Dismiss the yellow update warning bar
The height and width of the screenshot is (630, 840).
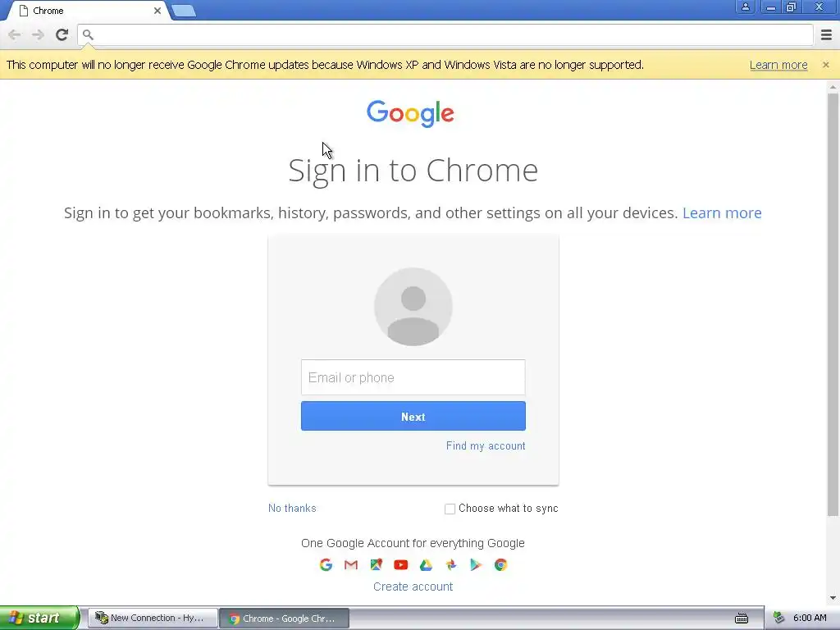825,65
